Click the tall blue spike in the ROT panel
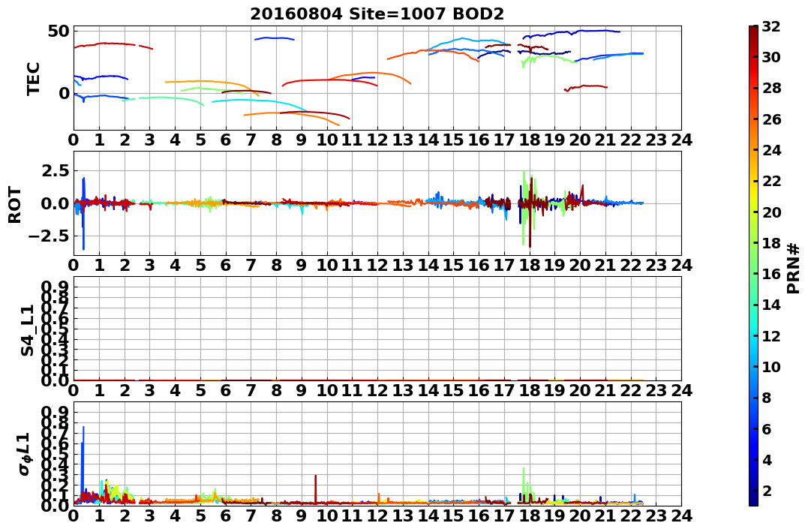The width and height of the screenshot is (808, 532). coord(83,213)
